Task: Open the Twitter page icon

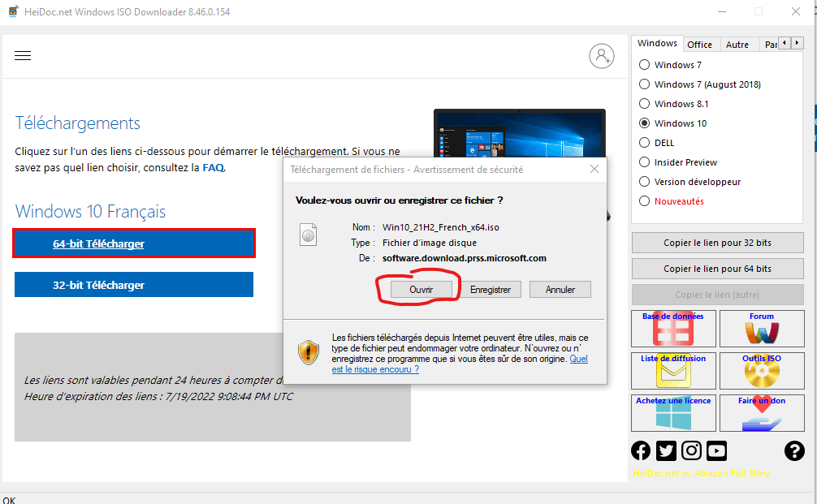Action: click(x=666, y=450)
